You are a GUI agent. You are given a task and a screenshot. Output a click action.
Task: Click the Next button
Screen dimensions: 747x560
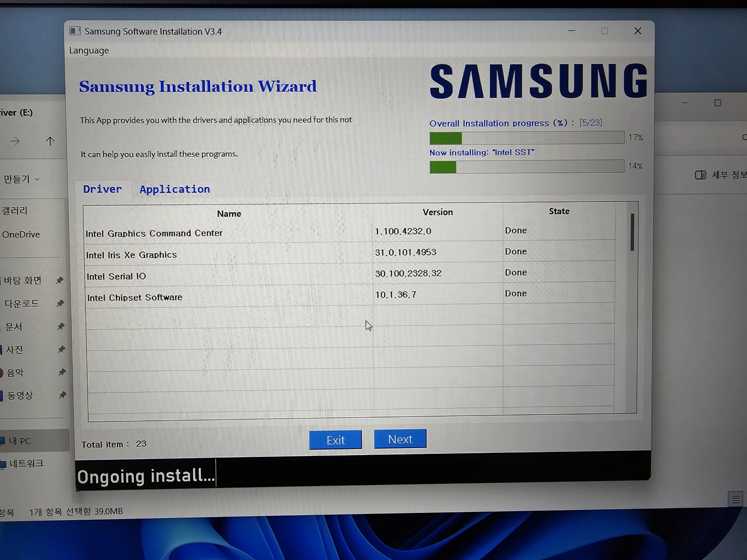(x=400, y=439)
